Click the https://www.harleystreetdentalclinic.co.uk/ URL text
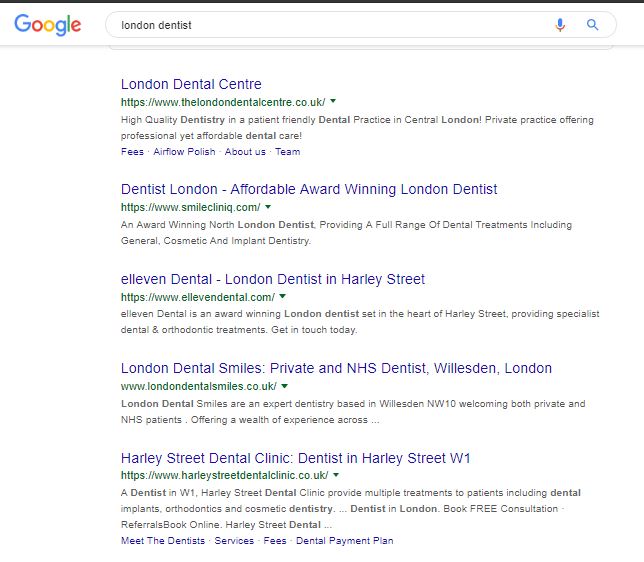 [x=224, y=476]
